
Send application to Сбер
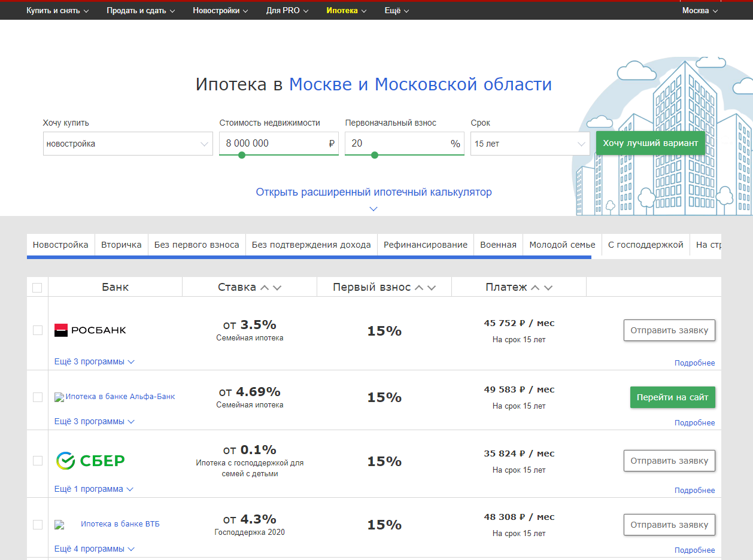point(669,461)
